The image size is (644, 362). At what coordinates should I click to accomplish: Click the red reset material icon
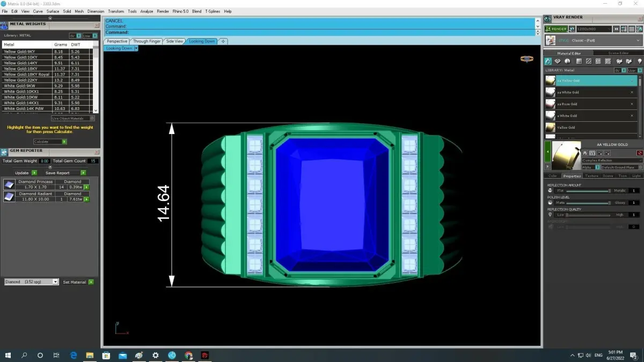(x=640, y=153)
